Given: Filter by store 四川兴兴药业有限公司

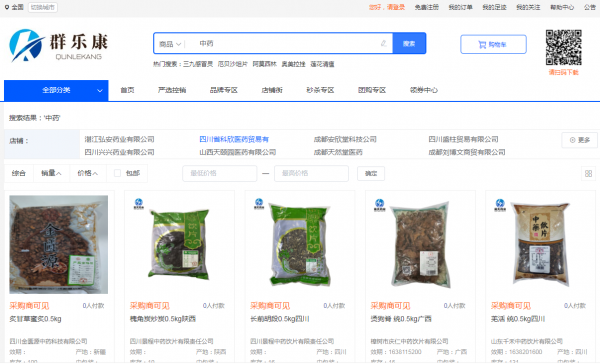Looking at the screenshot, I should pos(119,152).
